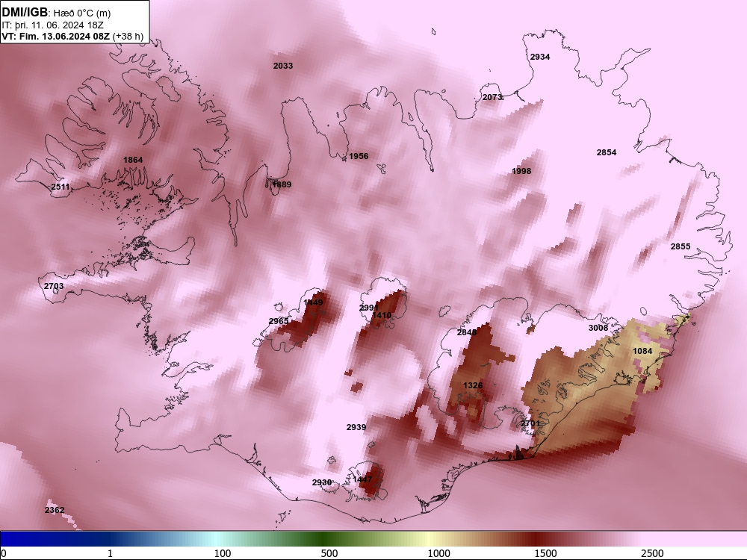Select the 1084 value label
This screenshot has height=560, width=747.
coord(642,352)
